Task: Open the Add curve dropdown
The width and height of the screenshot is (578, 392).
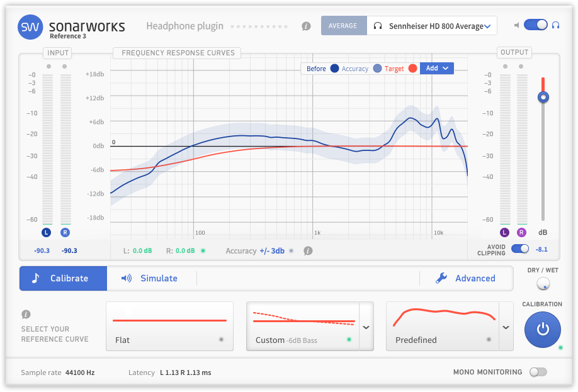Action: pos(437,68)
